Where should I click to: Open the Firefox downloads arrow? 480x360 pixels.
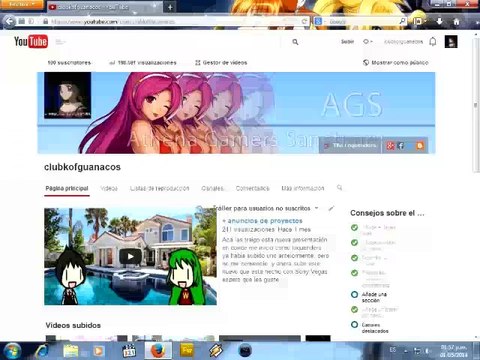(x=439, y=21)
